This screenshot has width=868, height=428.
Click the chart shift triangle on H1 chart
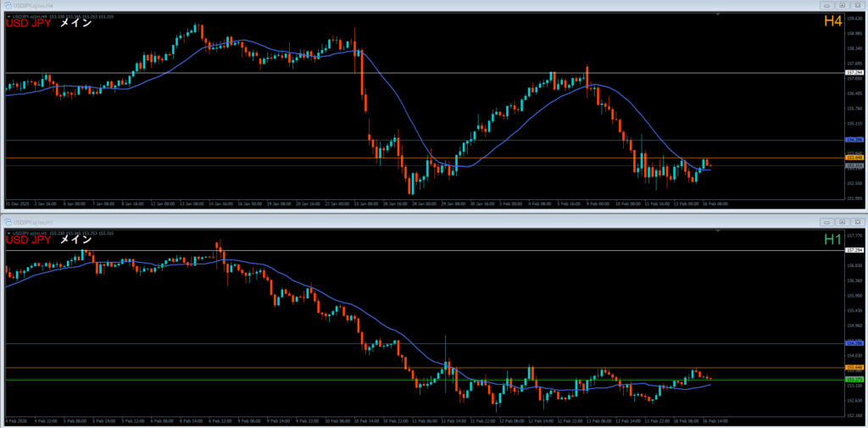(718, 232)
